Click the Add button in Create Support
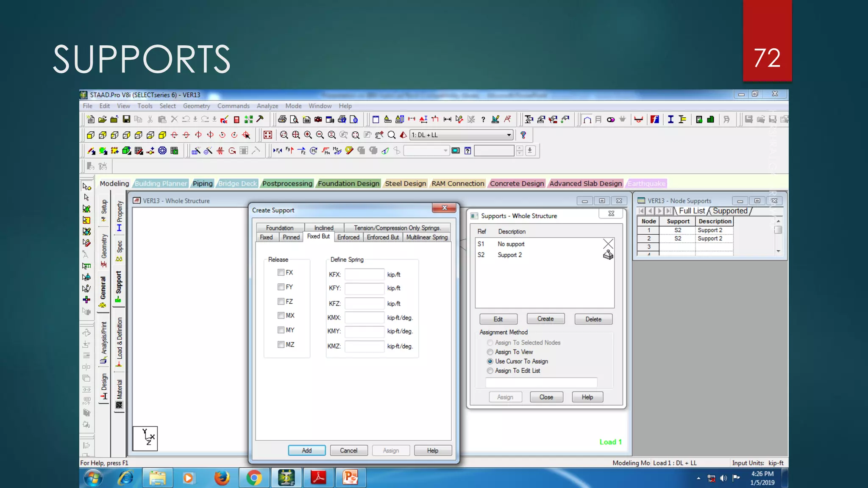868x488 pixels. 306,450
